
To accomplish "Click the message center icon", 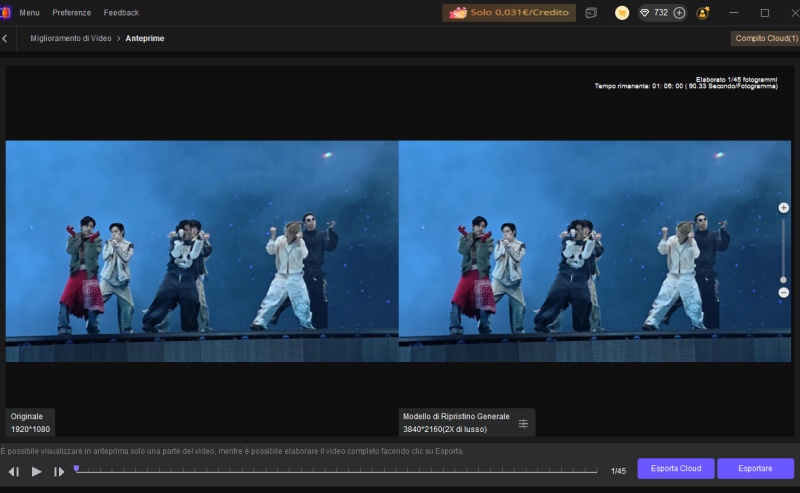I will [591, 13].
